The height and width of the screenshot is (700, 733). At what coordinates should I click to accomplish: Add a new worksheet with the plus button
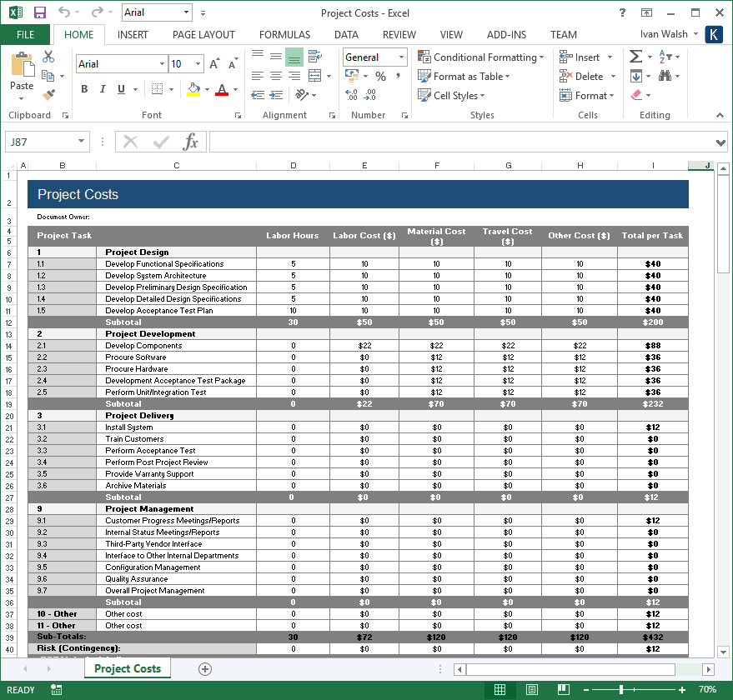pyautogui.click(x=204, y=669)
